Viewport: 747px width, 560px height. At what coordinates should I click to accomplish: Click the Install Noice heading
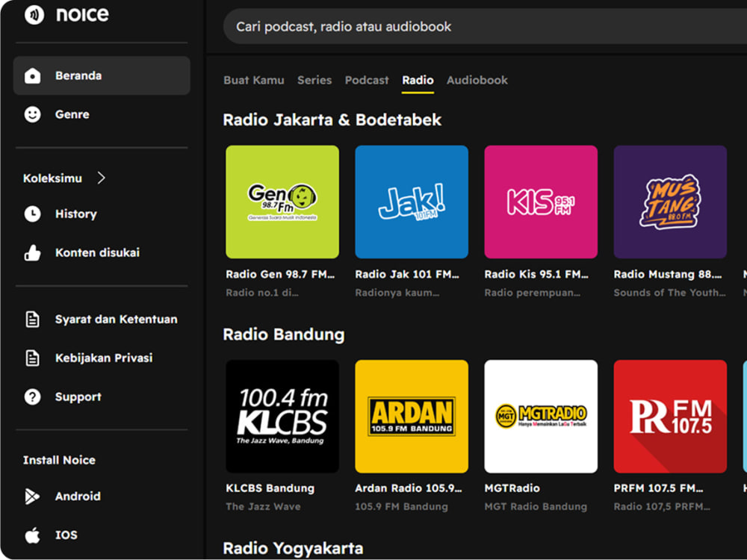pos(59,460)
